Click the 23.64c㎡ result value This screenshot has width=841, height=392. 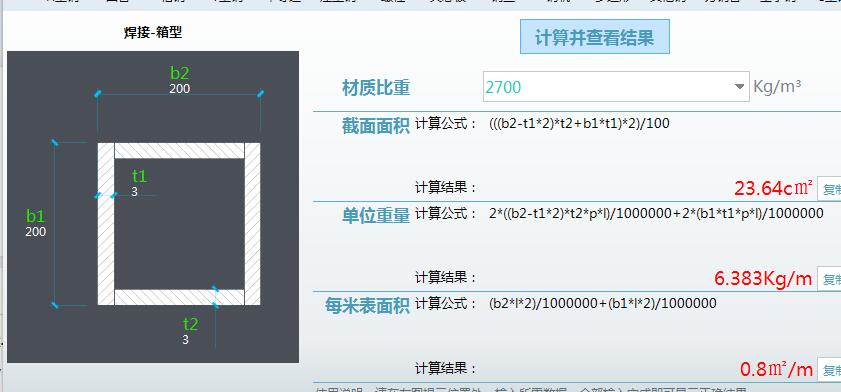tap(774, 189)
